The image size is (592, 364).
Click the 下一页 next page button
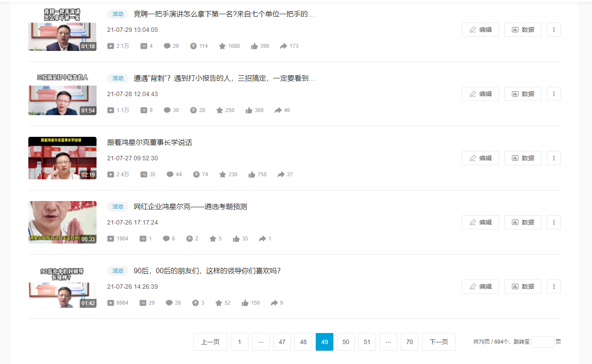pyautogui.click(x=439, y=342)
